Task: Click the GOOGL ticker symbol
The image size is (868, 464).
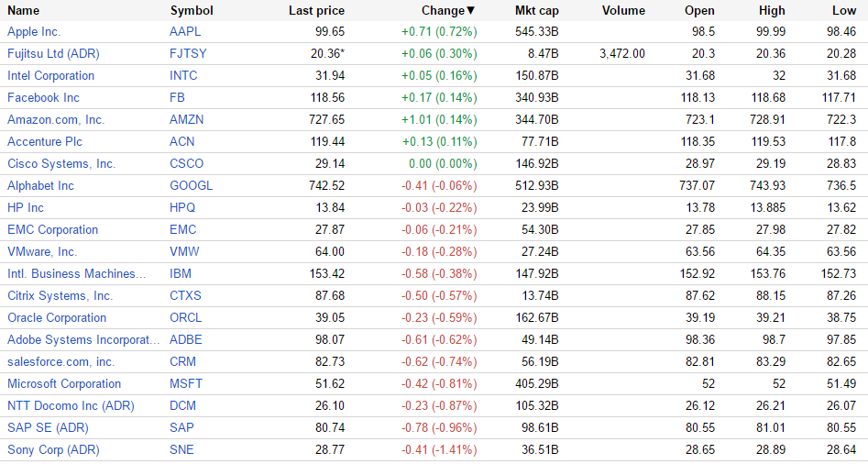Action: [192, 186]
